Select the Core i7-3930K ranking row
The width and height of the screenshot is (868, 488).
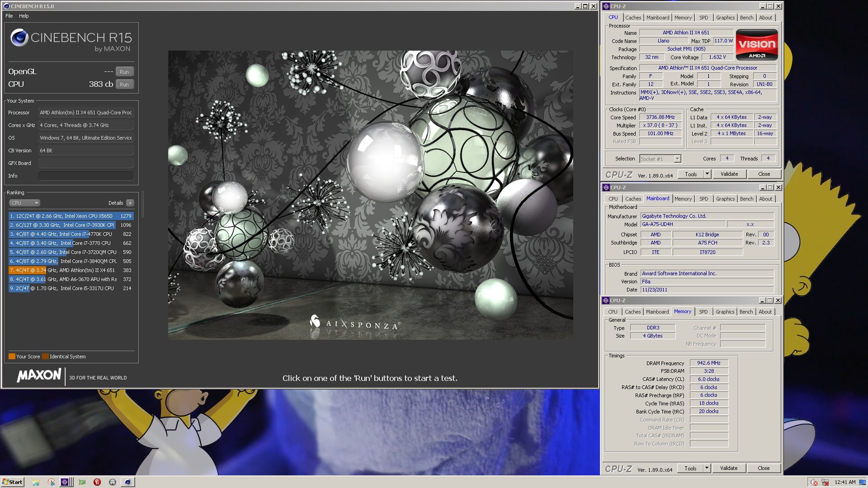pos(71,225)
